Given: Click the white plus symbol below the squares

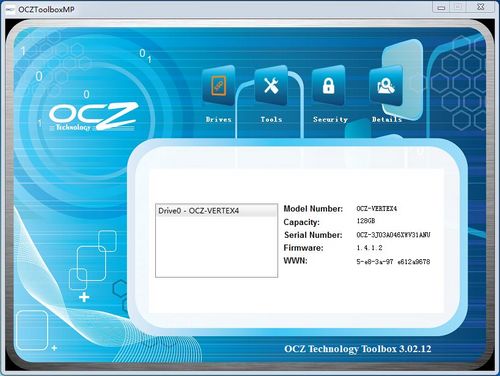Looking at the screenshot, I should (84, 297).
